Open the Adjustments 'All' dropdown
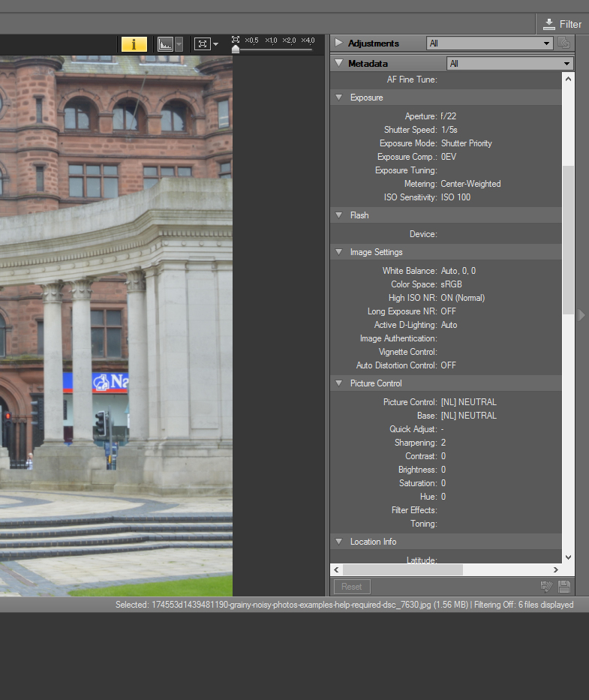The image size is (589, 700). pyautogui.click(x=489, y=44)
